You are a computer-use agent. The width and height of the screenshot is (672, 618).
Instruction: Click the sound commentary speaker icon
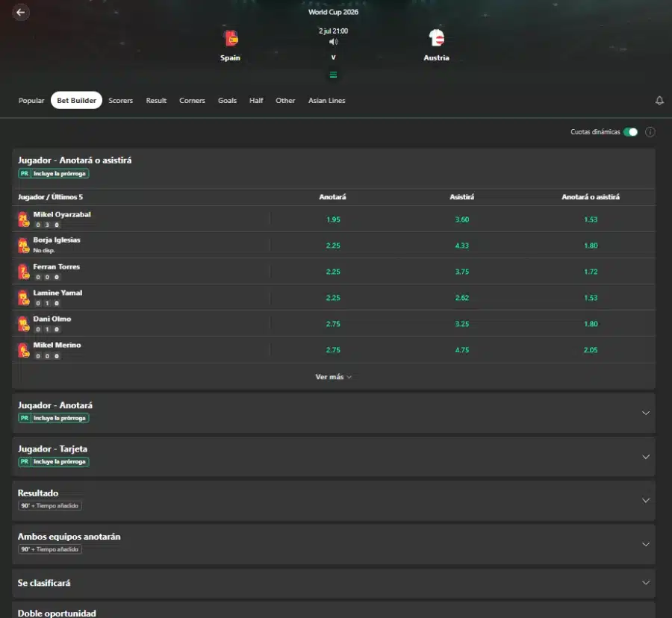(x=333, y=42)
